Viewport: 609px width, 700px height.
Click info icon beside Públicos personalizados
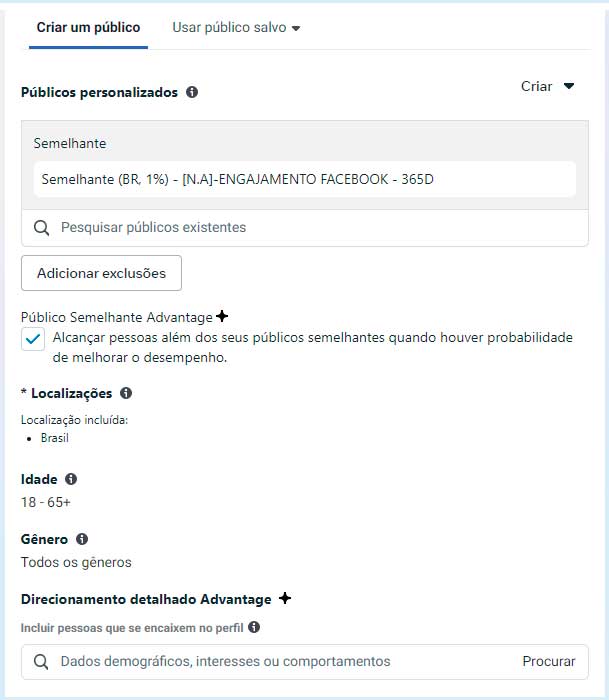click(x=192, y=92)
